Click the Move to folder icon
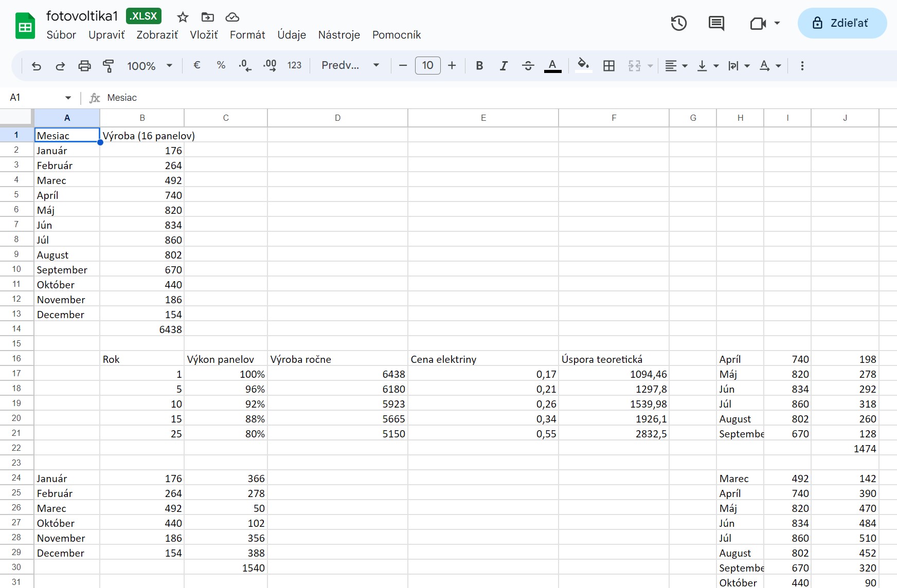 pos(207,17)
